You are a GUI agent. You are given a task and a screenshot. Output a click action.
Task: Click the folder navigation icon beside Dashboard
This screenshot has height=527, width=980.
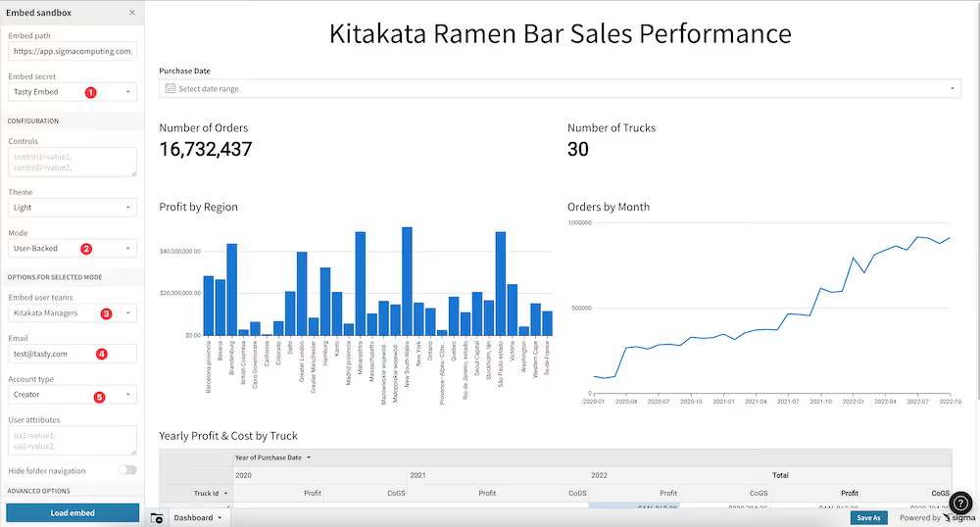pyautogui.click(x=157, y=517)
